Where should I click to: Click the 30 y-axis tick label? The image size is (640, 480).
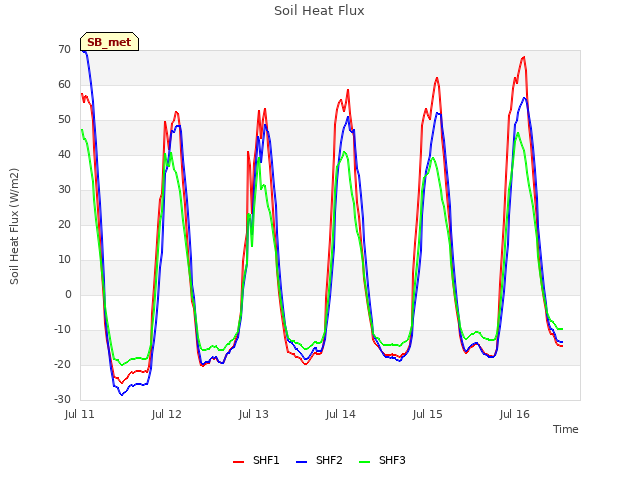(x=64, y=189)
